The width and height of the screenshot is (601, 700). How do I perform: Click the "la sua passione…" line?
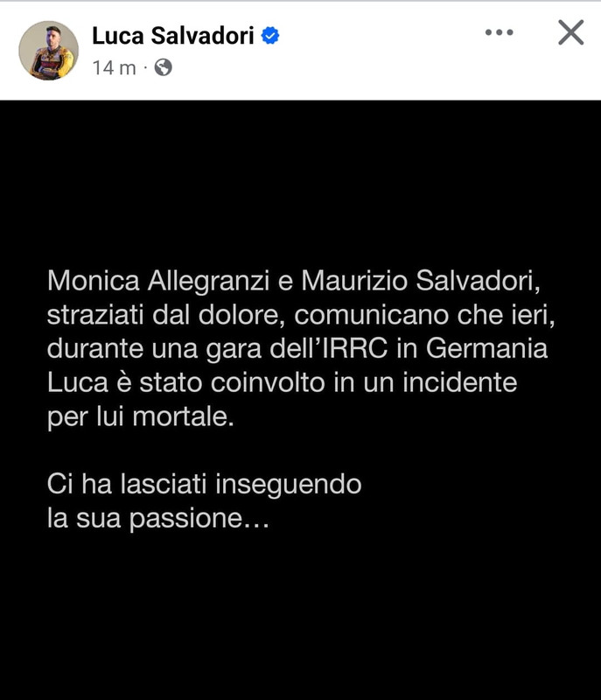[158, 519]
